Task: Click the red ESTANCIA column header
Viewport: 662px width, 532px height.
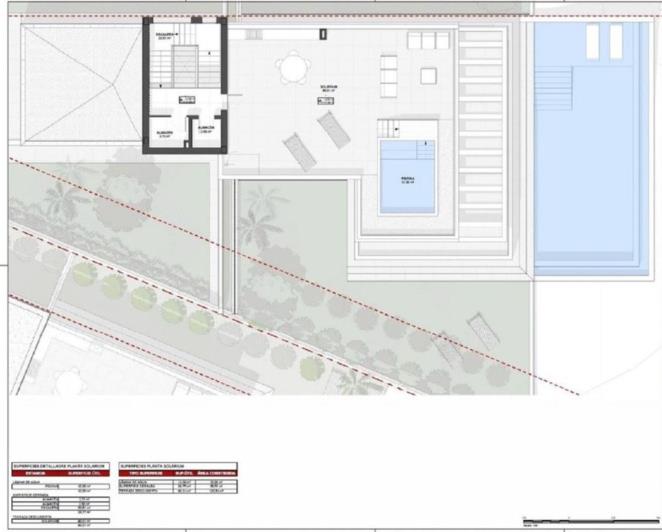Action: pos(35,473)
